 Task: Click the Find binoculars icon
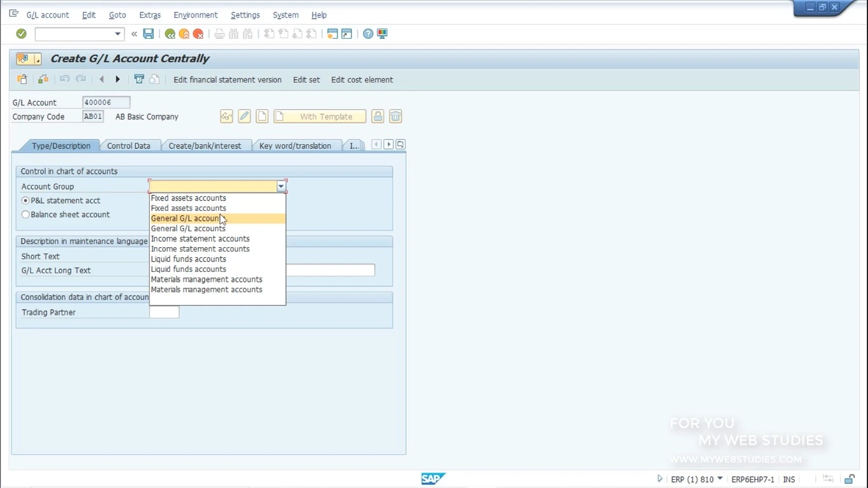(x=234, y=34)
